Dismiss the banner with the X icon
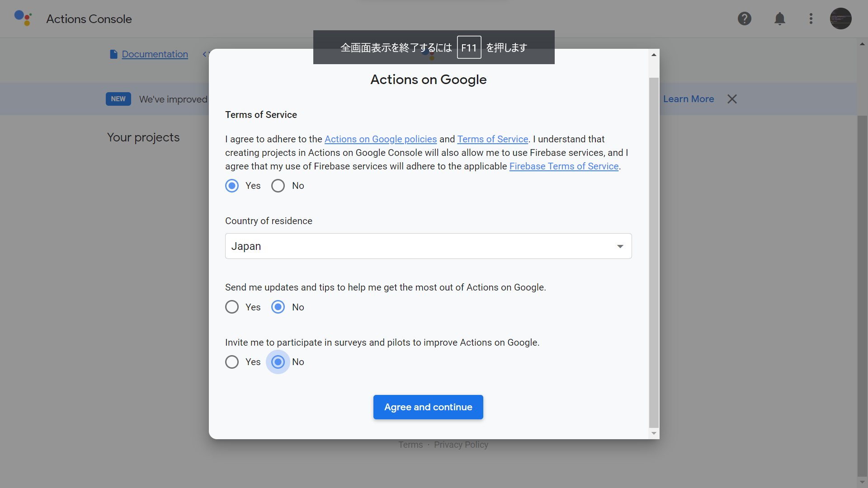 click(732, 99)
